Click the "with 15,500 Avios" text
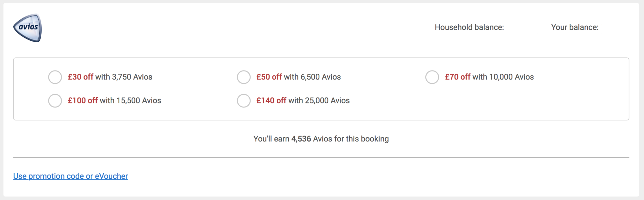The height and width of the screenshot is (200, 644). click(x=130, y=100)
